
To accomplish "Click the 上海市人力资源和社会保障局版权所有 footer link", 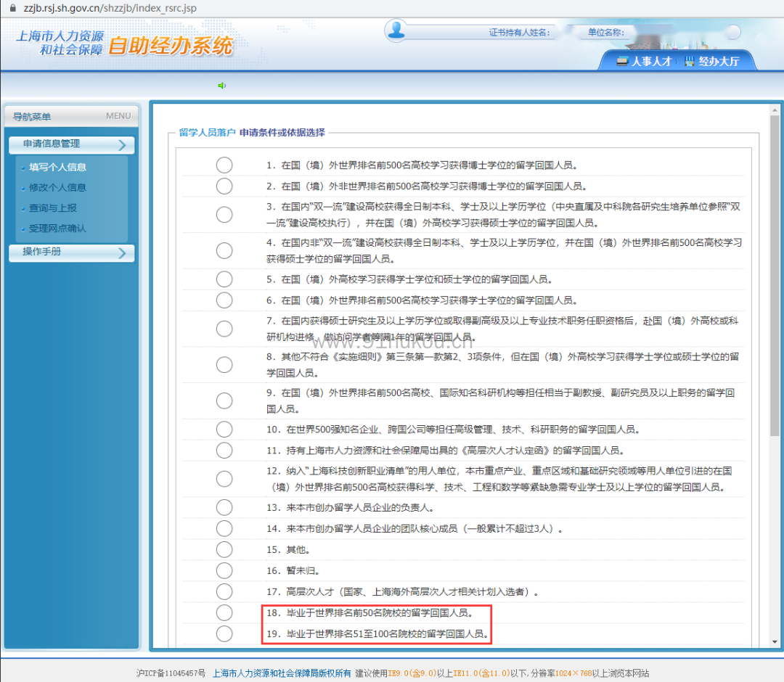I will coord(282,673).
